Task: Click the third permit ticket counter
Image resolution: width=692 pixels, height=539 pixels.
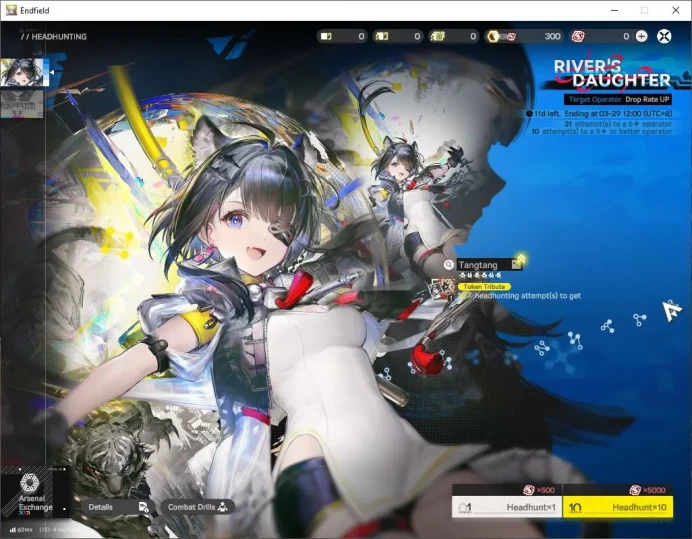Action: (x=454, y=36)
